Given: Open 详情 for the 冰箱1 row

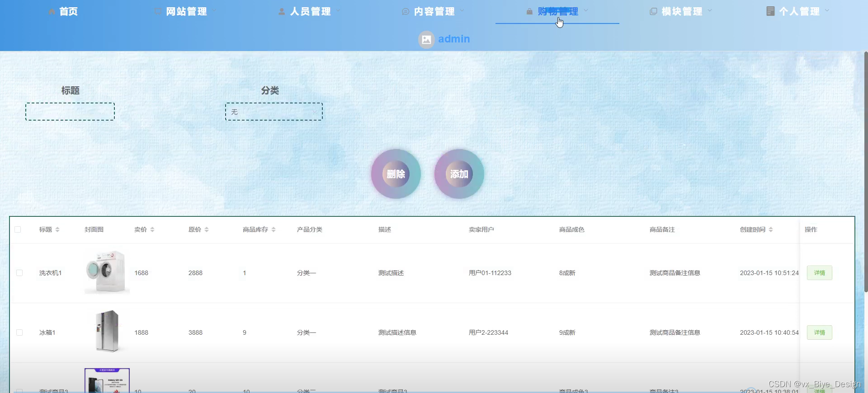Looking at the screenshot, I should [820, 332].
